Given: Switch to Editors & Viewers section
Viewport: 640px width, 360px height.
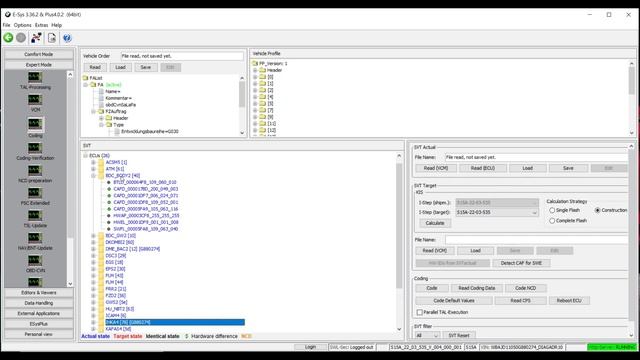Looking at the screenshot, I should coord(39,293).
